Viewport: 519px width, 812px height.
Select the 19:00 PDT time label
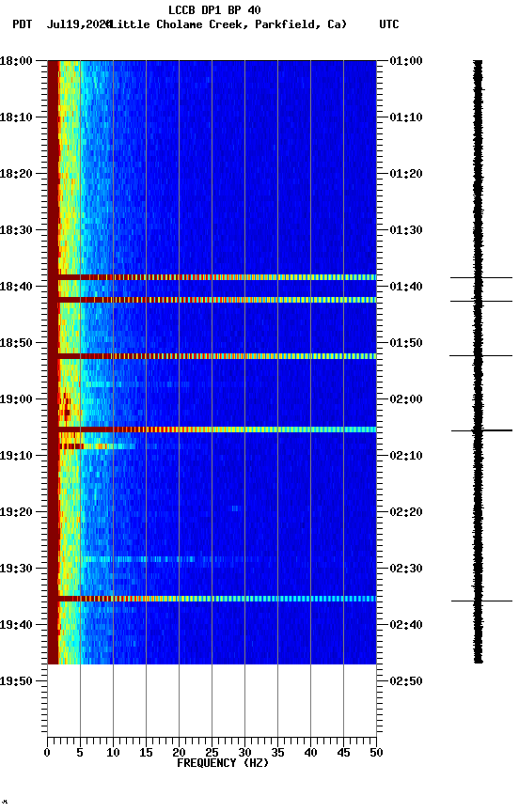tap(16, 399)
